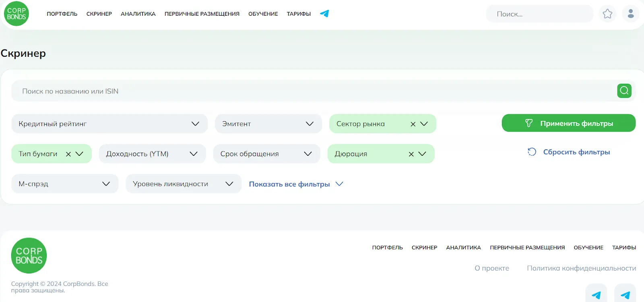The width and height of the screenshot is (644, 302).
Task: Open favorites via the star icon
Action: pos(607,14)
